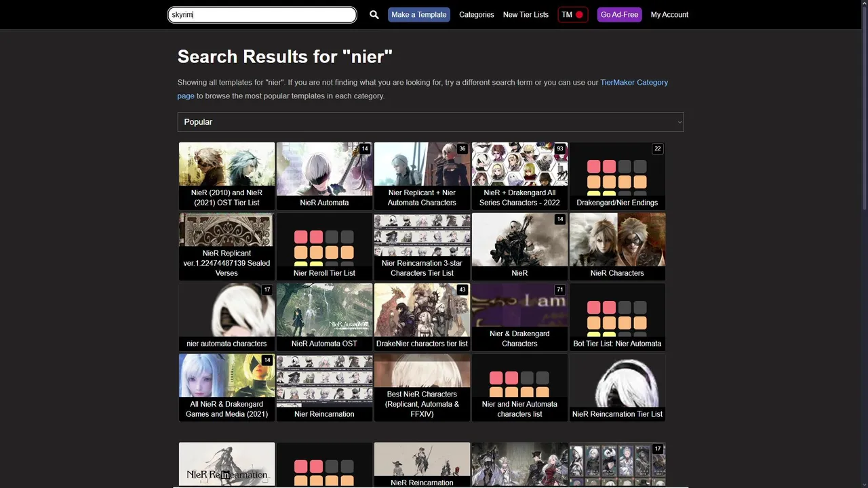
Task: Open the NieR Automata template card
Action: pyautogui.click(x=325, y=176)
